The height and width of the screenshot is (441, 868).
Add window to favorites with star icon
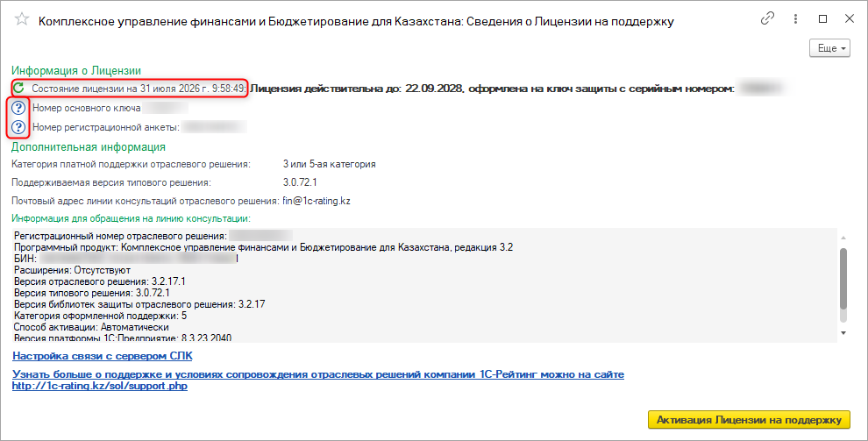click(x=22, y=19)
